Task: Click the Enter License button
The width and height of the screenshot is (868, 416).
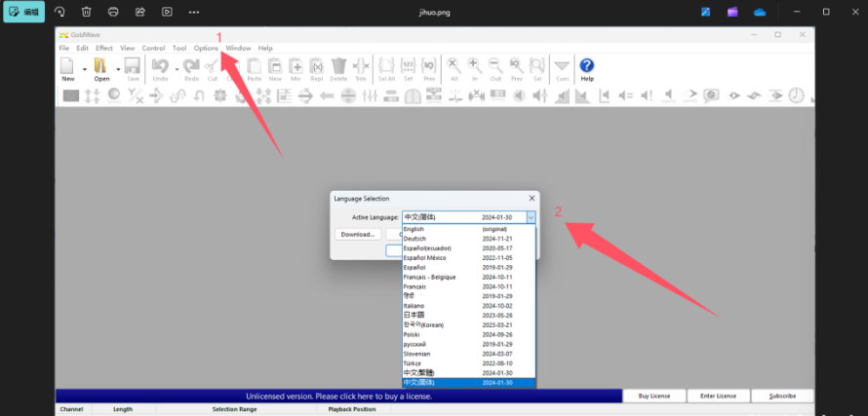Action: 717,397
